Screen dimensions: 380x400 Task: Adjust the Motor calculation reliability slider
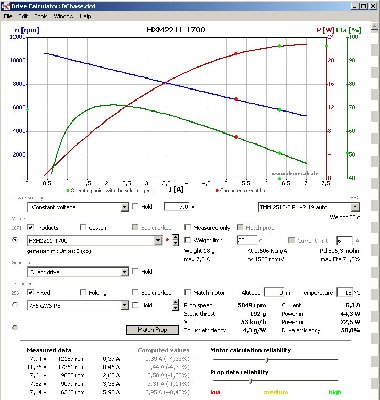pos(267,360)
